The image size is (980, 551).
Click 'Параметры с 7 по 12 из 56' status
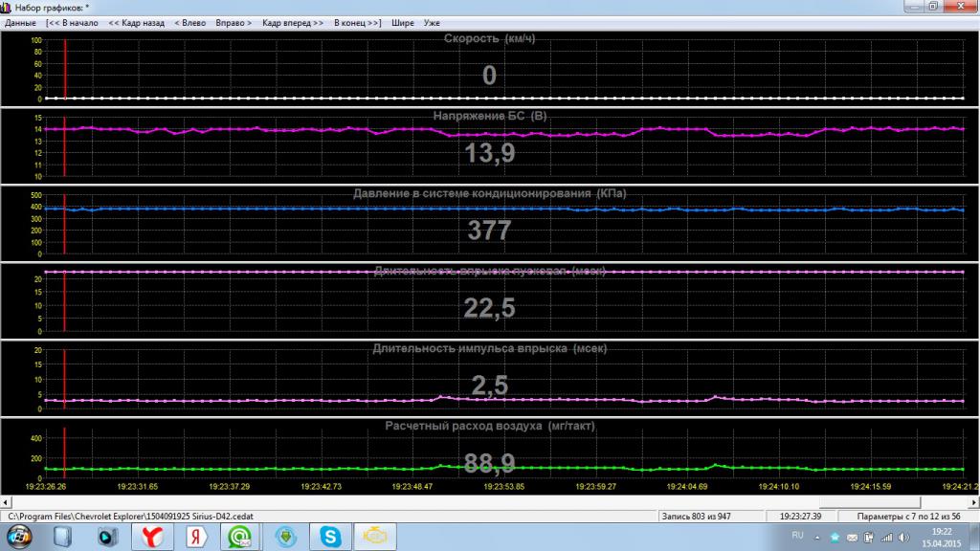[x=908, y=517]
